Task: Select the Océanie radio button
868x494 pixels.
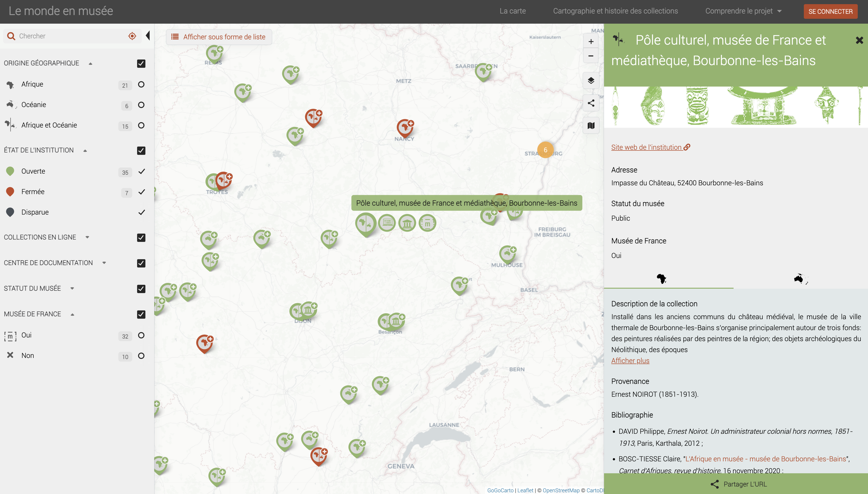Action: point(141,105)
